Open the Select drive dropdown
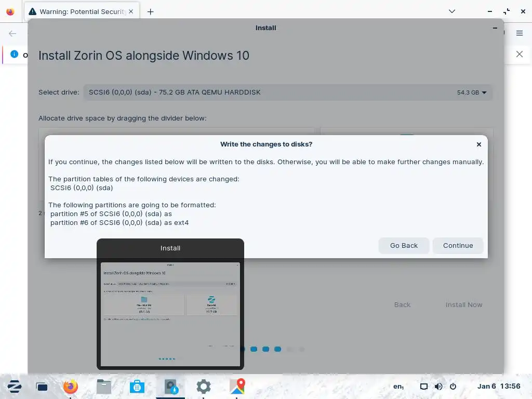Screen dimensions: 532x399 [x=288, y=92]
